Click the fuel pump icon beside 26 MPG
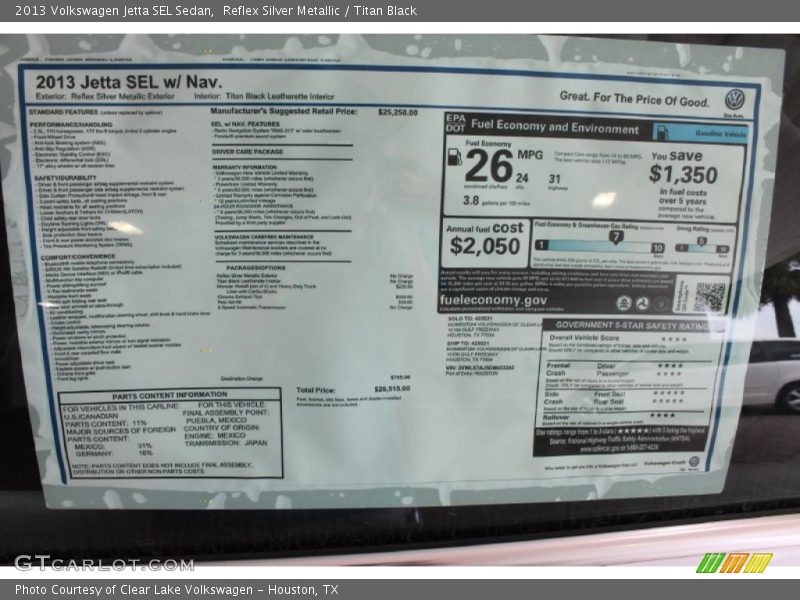800x600 pixels. 454,157
